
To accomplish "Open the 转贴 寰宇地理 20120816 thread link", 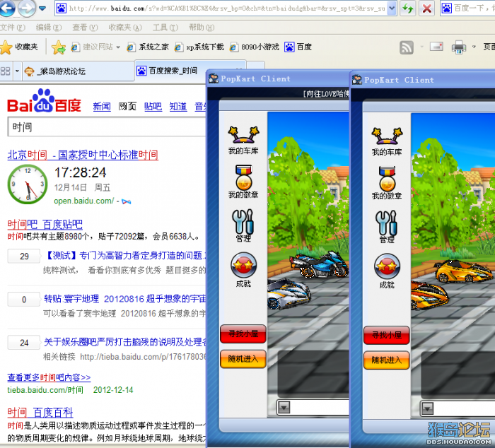I will pos(124,299).
